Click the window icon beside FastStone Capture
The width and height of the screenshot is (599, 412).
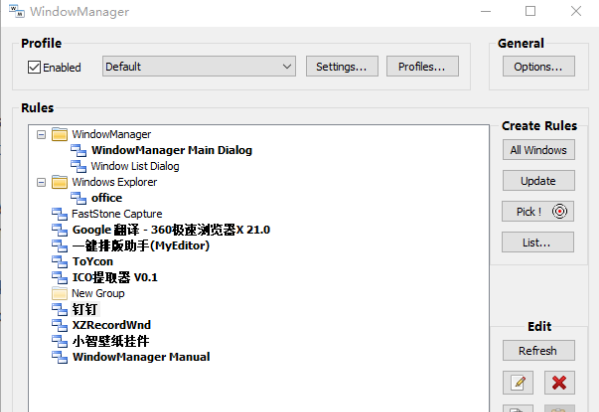pyautogui.click(x=60, y=214)
